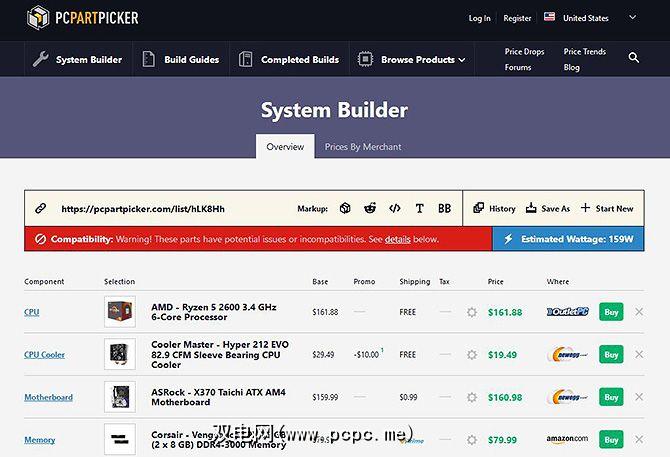
Task: Click Save As button
Action: point(548,208)
